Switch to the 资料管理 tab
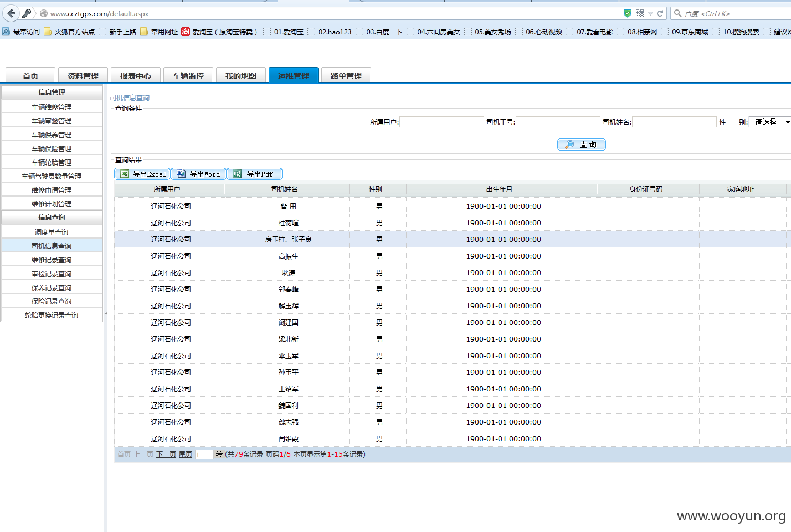This screenshot has width=791, height=532. (x=83, y=75)
